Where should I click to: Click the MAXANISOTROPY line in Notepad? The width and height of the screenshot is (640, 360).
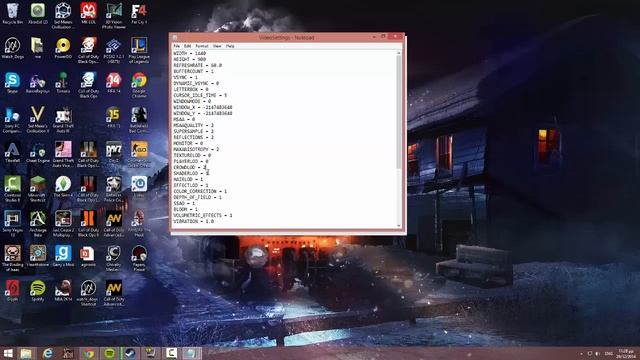pos(196,149)
